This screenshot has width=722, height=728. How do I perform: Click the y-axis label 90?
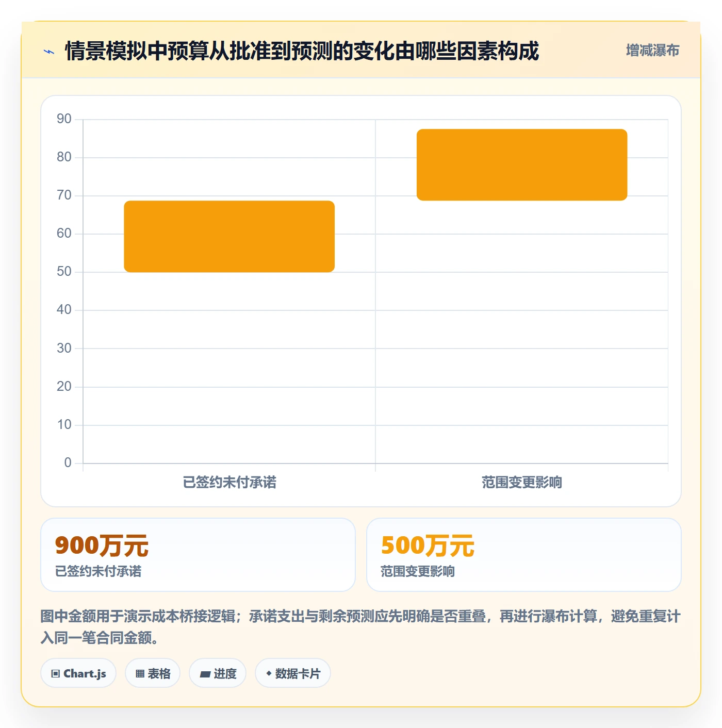click(x=64, y=119)
